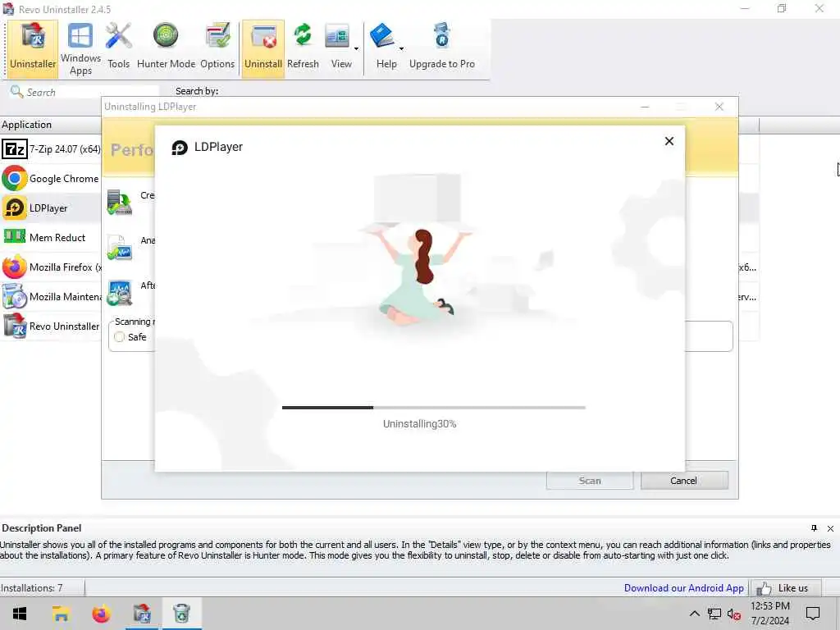Viewport: 840px width, 630px height.
Task: Close the Description Panel
Action: tap(830, 528)
